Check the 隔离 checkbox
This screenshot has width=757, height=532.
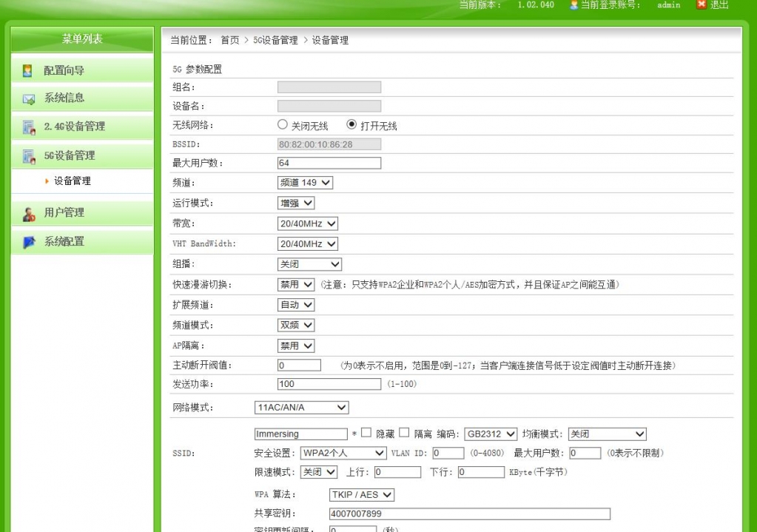pos(404,433)
